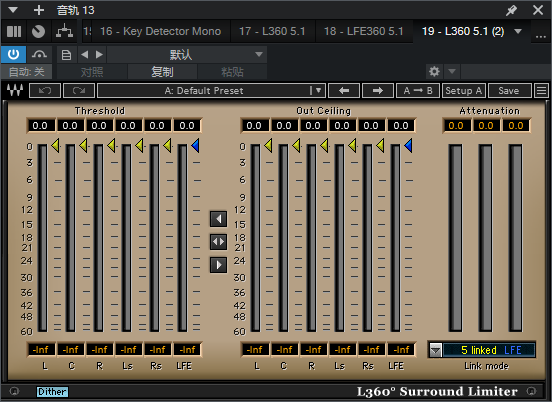Click bottom-left round Waves icon
Viewport: 552px width, 402px height.
(x=14, y=391)
